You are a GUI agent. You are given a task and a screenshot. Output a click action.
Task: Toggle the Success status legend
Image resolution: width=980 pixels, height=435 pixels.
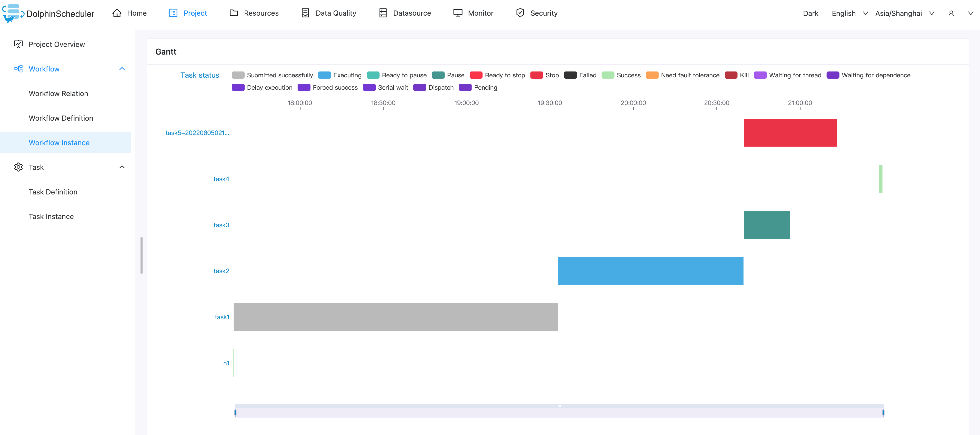(x=621, y=75)
